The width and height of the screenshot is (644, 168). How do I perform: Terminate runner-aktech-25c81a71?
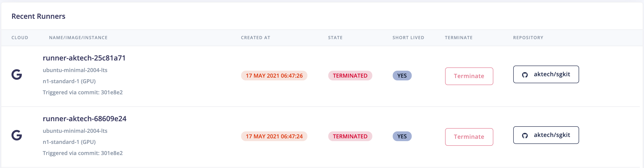pos(469,76)
